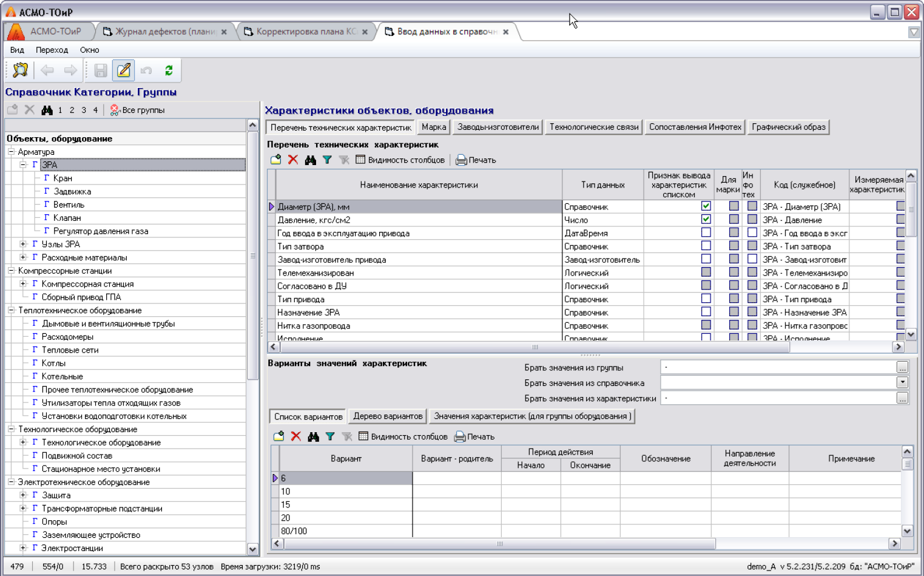The image size is (924, 576).
Task: Click the Все группы button
Action: pyautogui.click(x=137, y=110)
